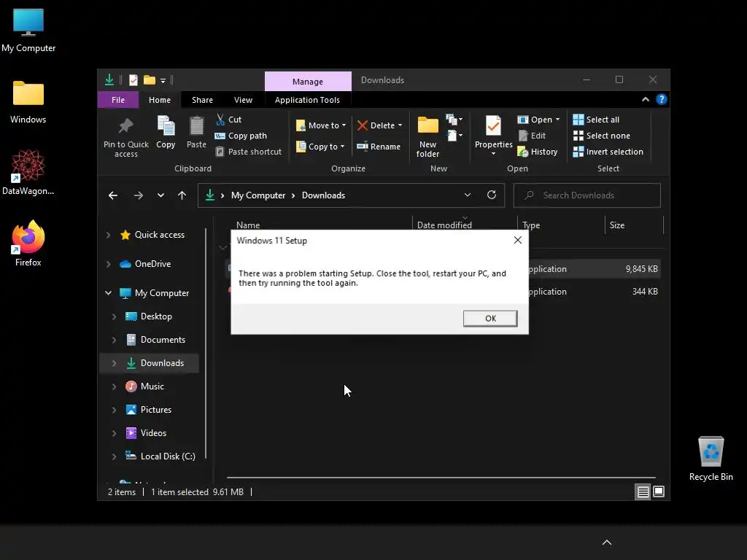Screen dimensions: 747x560
Task: Open the recent locations chevron
Action: 160,195
